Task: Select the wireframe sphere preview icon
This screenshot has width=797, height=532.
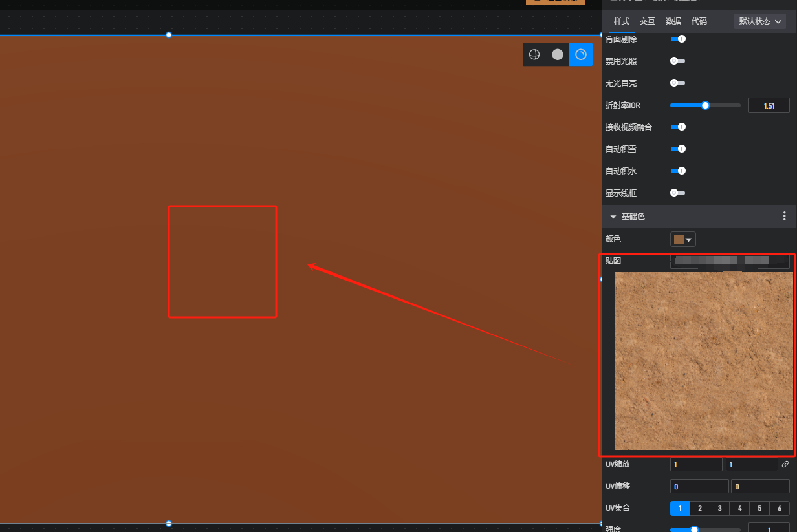Action: 534,55
